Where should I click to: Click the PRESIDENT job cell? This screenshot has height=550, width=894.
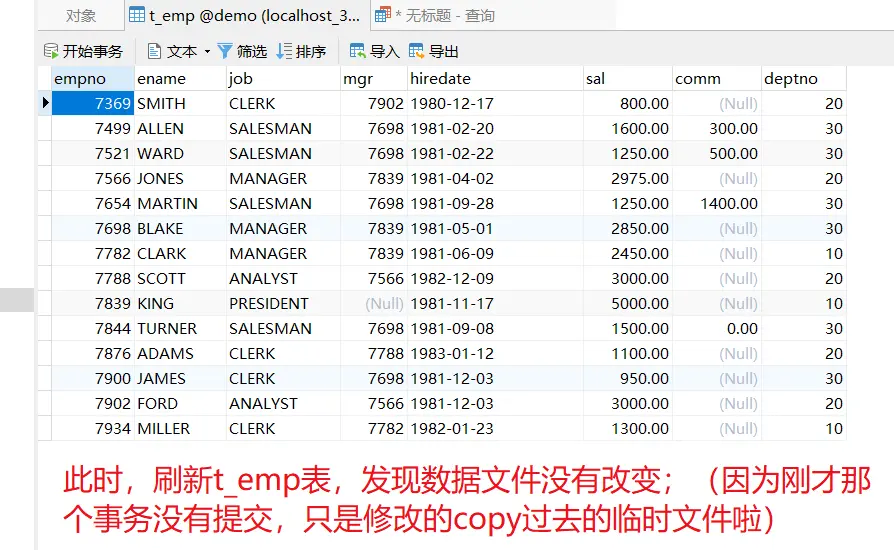[x=283, y=304]
